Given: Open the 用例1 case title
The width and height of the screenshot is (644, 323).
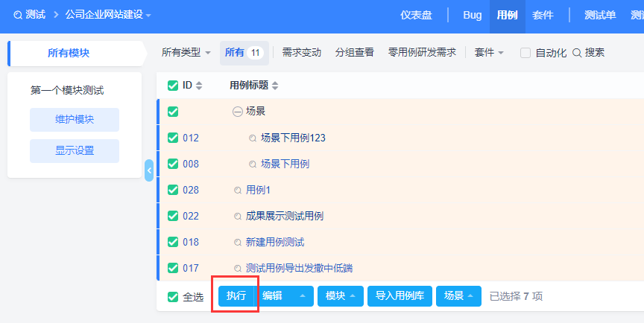Looking at the screenshot, I should tap(258, 190).
